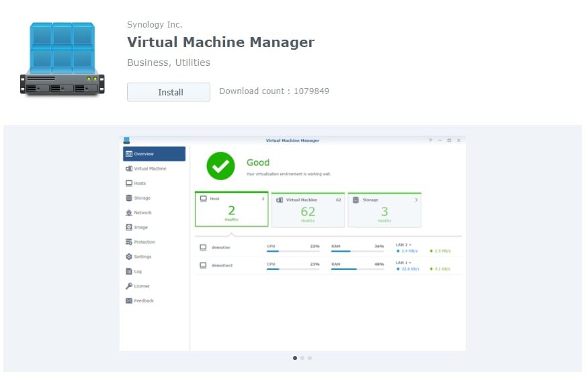Open the Storage menu item
Screen dimensions: 588x391
[x=154, y=198]
